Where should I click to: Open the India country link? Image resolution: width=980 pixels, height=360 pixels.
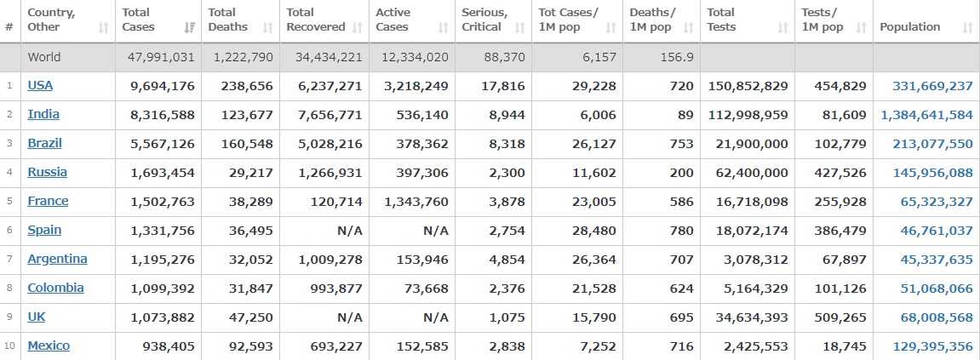43,114
